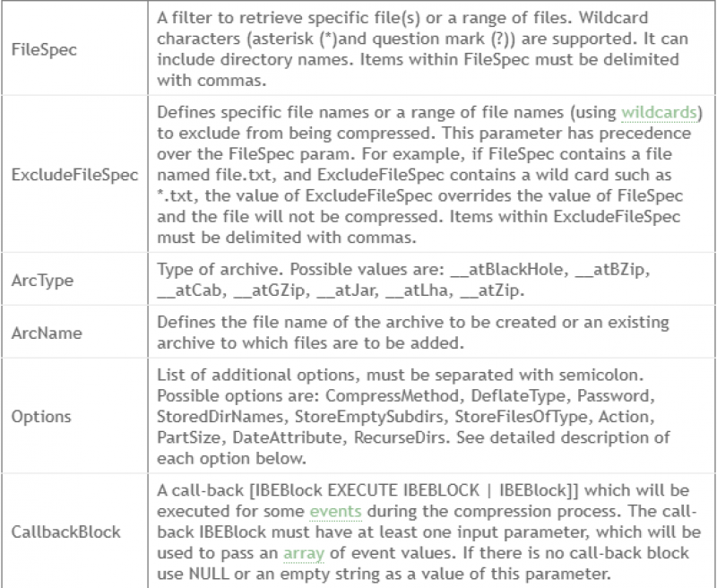Open the wildcards link

(x=660, y=112)
